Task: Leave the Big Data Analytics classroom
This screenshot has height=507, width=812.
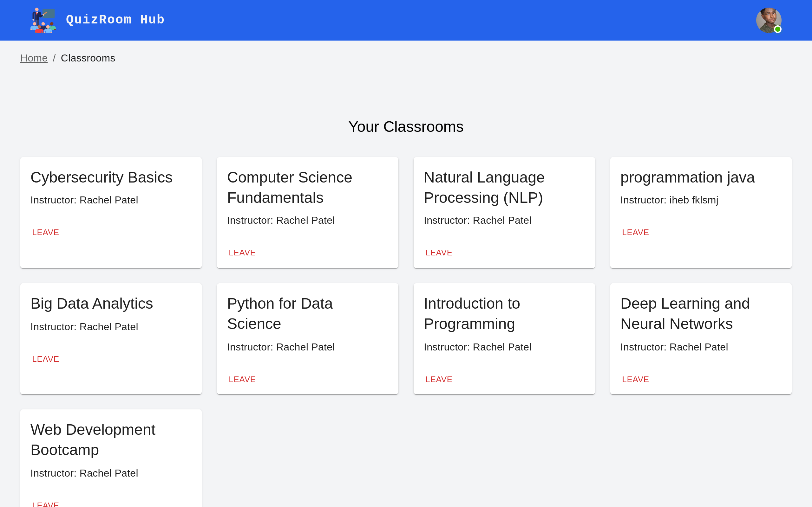Action: point(46,359)
